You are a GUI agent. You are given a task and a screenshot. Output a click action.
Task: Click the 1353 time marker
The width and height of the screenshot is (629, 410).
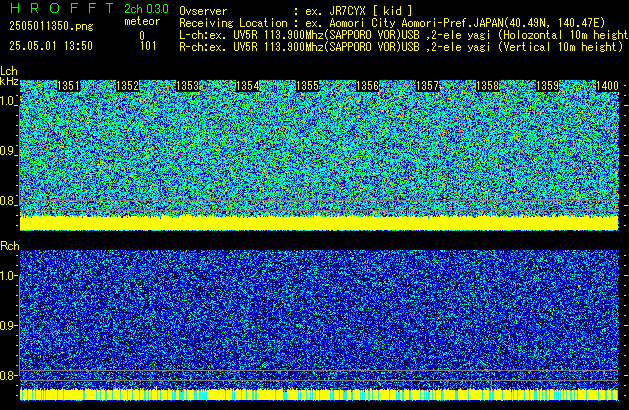click(187, 86)
